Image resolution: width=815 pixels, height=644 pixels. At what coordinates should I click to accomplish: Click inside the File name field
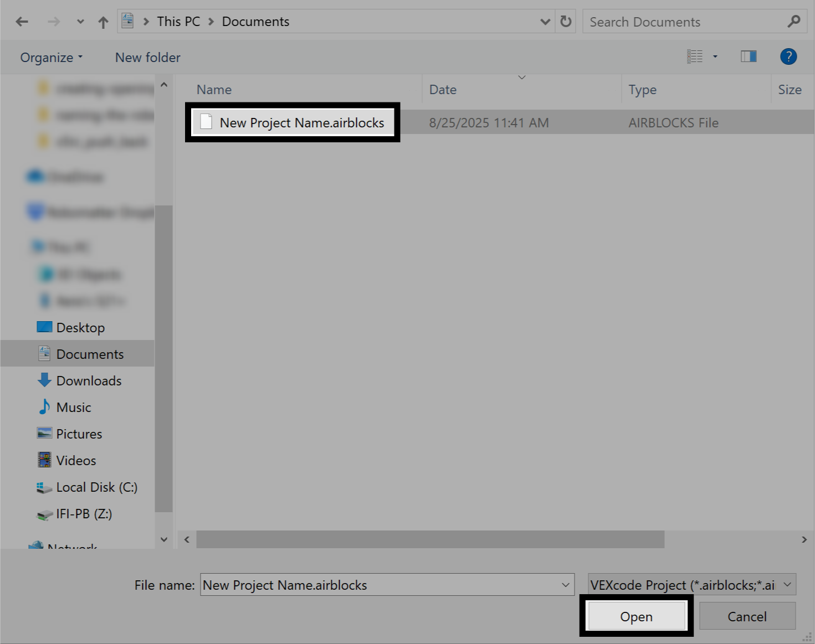click(x=382, y=585)
